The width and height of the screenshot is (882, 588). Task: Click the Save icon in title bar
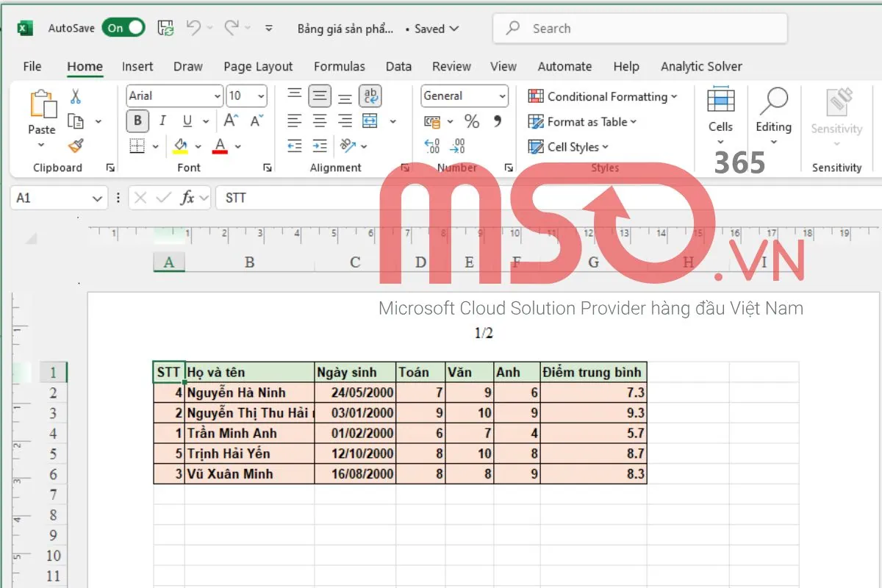(166, 29)
